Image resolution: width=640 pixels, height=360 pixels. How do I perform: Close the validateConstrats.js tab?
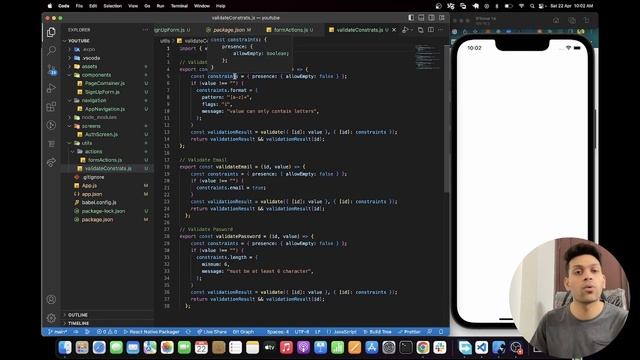(x=394, y=30)
